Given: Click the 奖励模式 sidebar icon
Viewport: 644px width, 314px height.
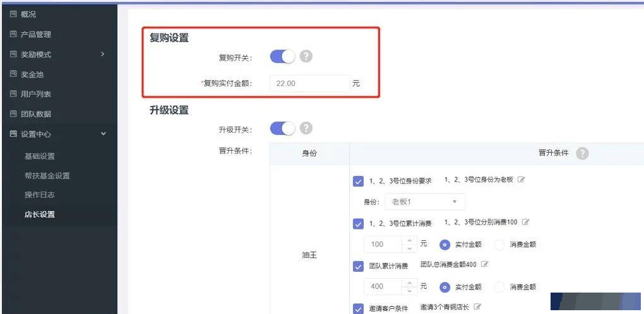Looking at the screenshot, I should [x=13, y=54].
